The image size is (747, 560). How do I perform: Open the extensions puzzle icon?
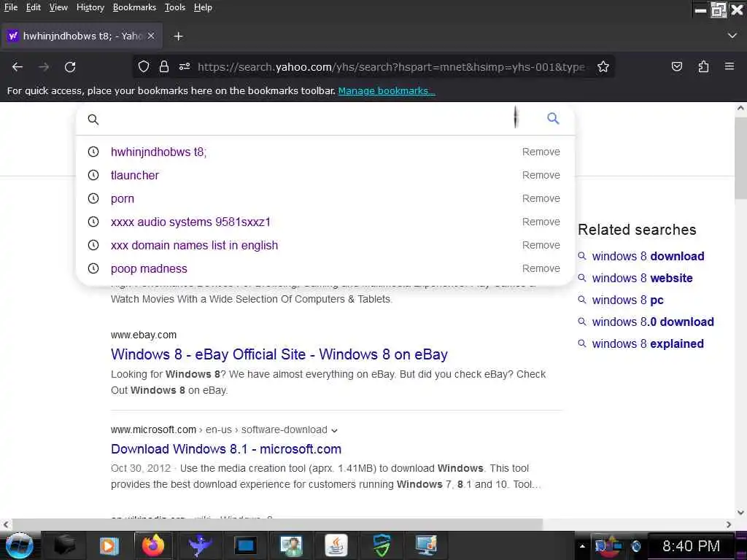click(x=703, y=66)
